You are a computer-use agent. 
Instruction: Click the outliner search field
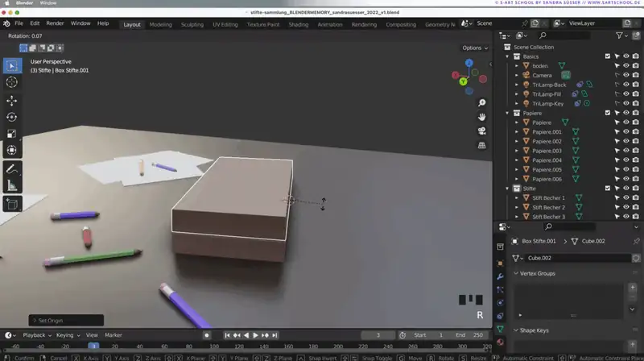coord(564,35)
